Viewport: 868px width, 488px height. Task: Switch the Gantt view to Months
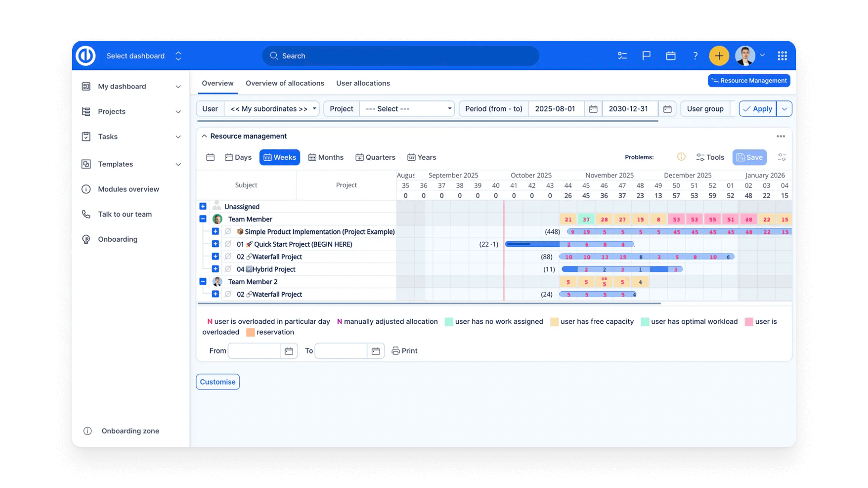click(326, 157)
